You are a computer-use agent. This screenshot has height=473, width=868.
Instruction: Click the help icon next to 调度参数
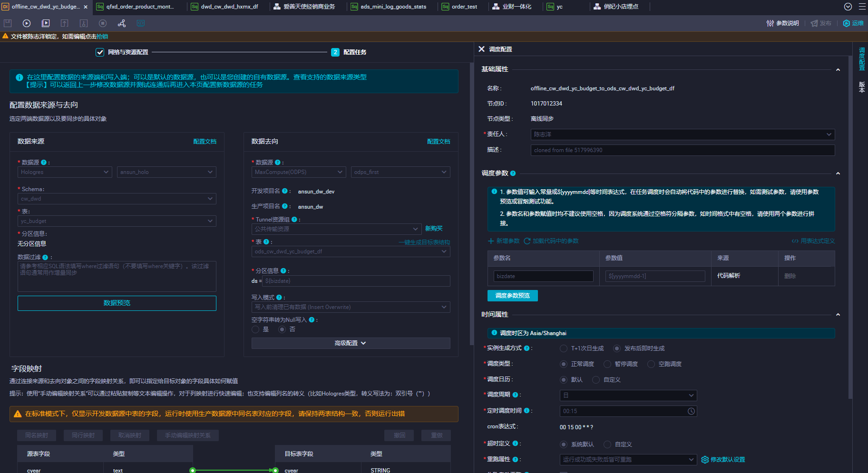tap(513, 174)
